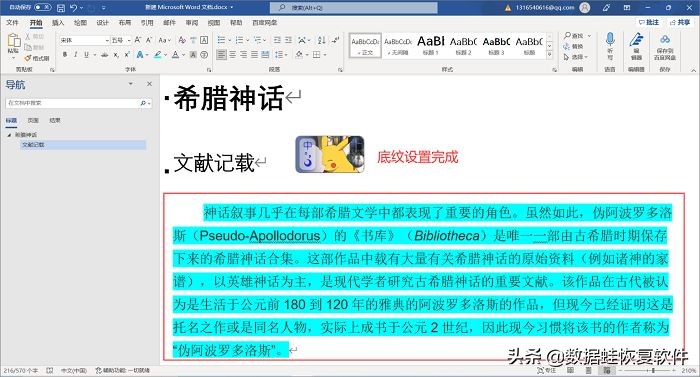Select Align Right paragraph icon
The height and width of the screenshot is (377, 700).
coord(243,54)
